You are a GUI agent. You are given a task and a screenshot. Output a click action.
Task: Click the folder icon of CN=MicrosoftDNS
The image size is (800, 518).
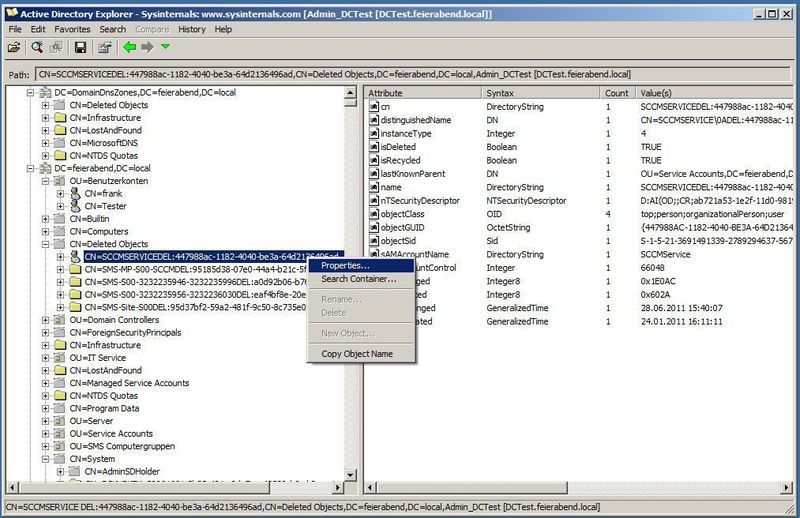point(60,143)
